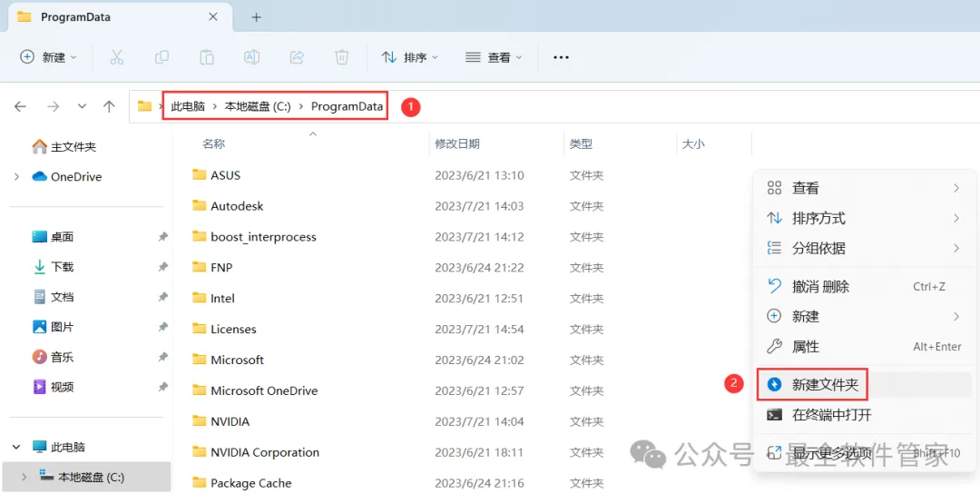Click the pin icon beside 下载
The width and height of the screenshot is (980, 494).
click(x=163, y=267)
